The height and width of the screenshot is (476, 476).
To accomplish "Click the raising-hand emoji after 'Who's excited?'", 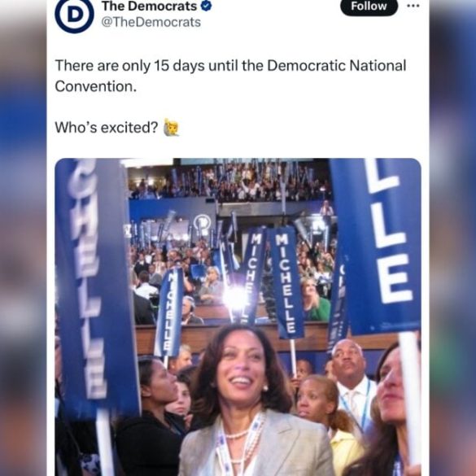I will (x=171, y=127).
